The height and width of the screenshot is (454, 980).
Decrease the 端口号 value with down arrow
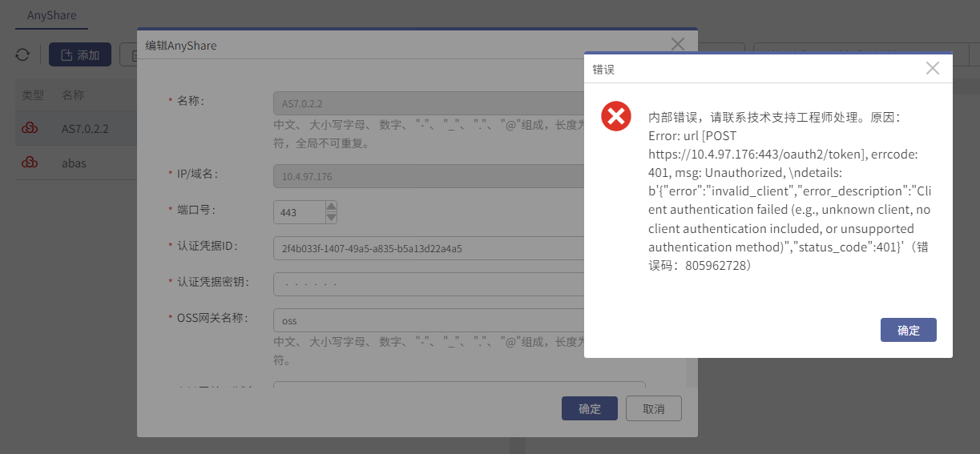point(332,218)
